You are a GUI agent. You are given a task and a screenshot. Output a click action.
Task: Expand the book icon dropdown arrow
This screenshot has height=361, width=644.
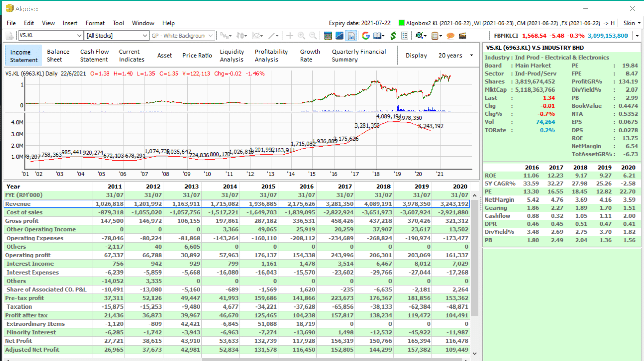point(383,36)
